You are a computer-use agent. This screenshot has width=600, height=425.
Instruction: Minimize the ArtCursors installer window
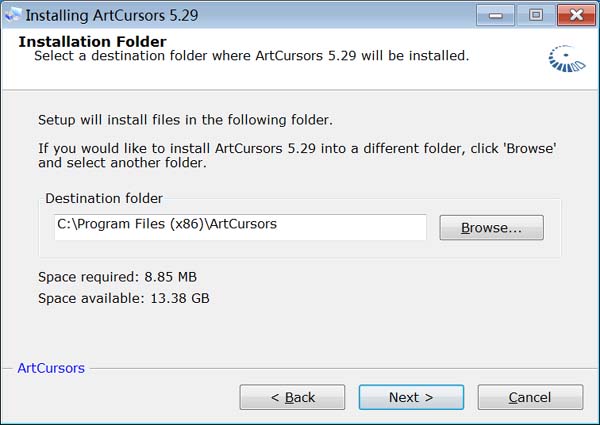(495, 15)
